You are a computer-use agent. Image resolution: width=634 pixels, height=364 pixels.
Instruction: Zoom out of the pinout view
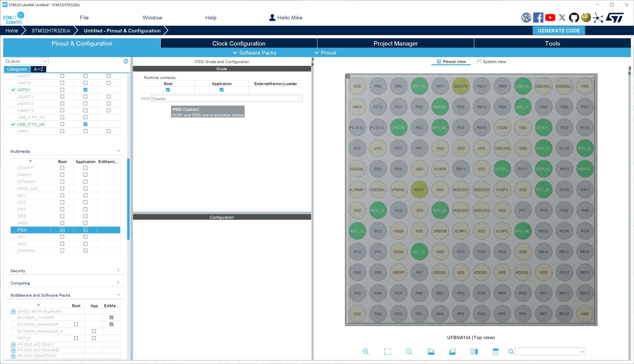click(x=409, y=351)
